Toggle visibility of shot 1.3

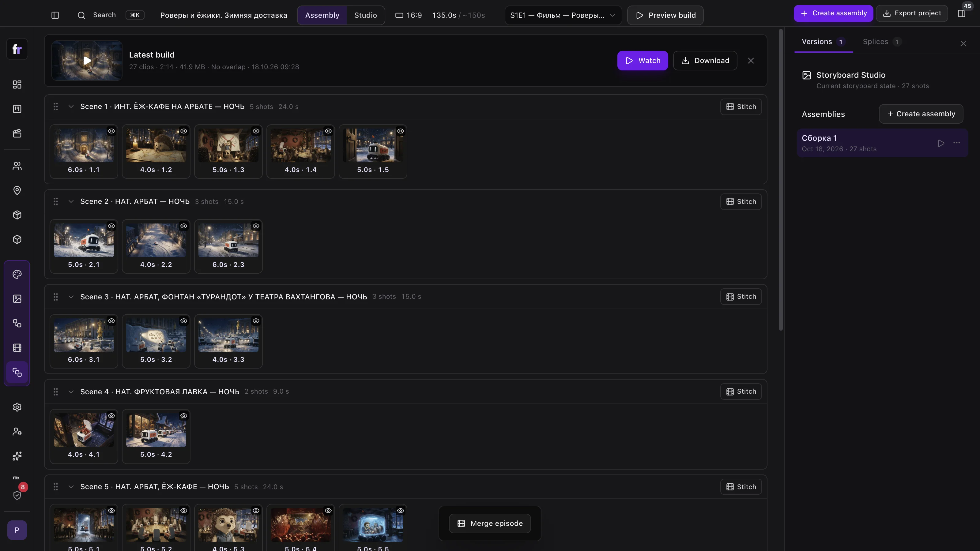coord(256,131)
